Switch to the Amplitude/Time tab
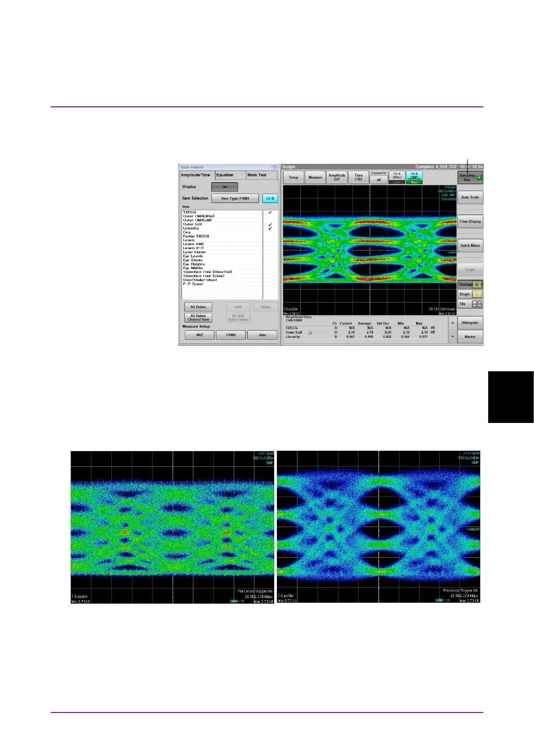The image size is (534, 756). (196, 175)
